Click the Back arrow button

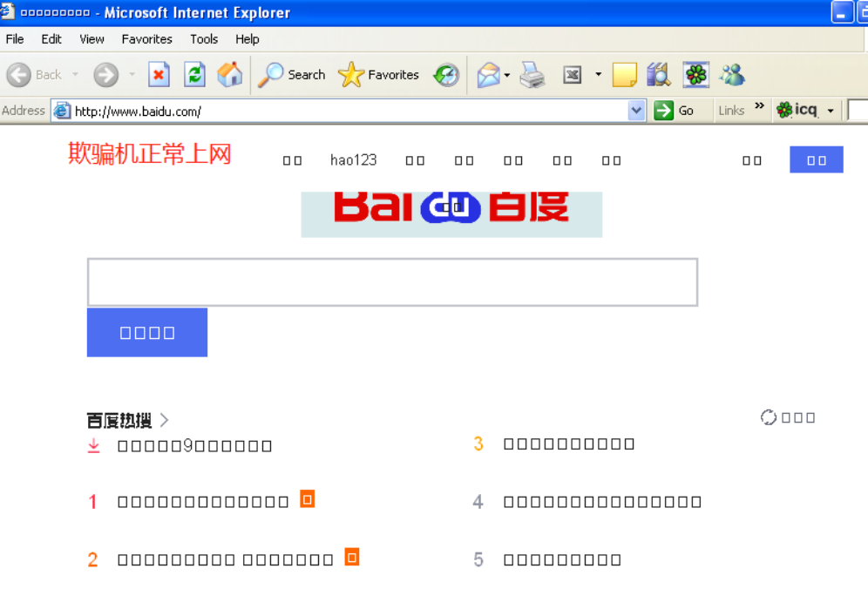(19, 75)
